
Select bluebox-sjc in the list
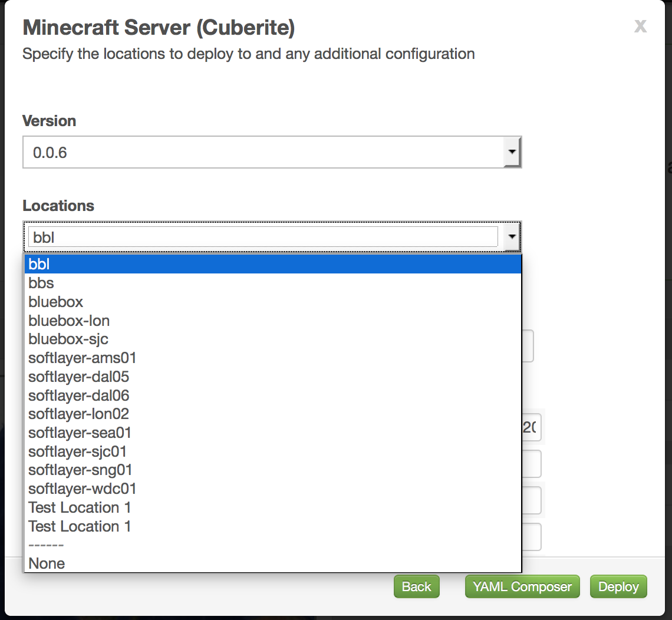point(273,339)
